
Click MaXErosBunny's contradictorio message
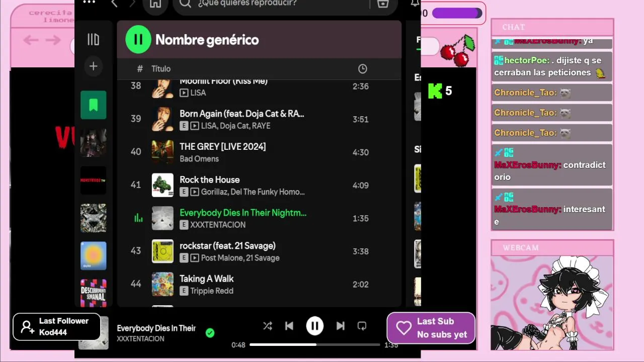552,165
